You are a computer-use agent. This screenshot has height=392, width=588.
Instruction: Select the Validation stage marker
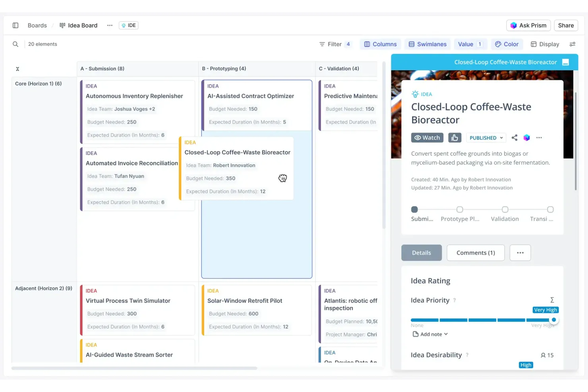(x=505, y=209)
